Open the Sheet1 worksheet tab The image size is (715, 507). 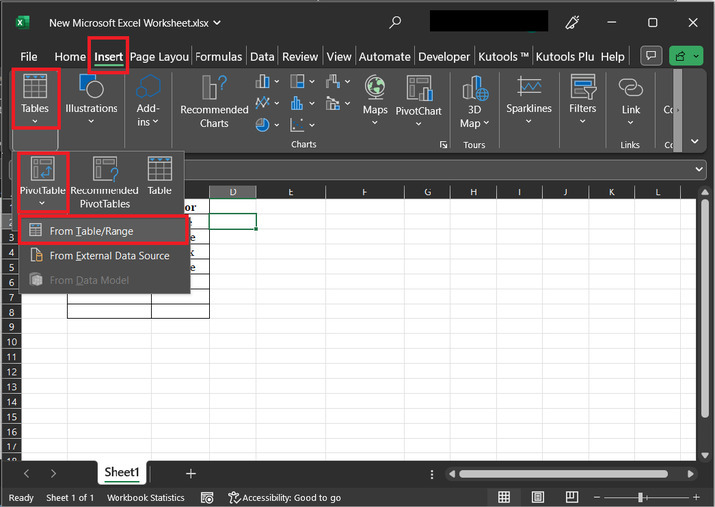point(122,472)
